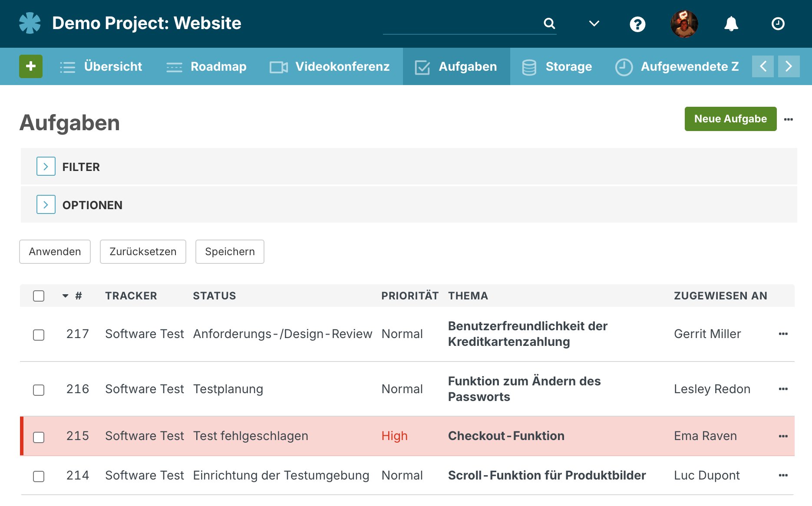Click Neue Aufgabe button
The width and height of the screenshot is (812, 506).
coord(731,119)
